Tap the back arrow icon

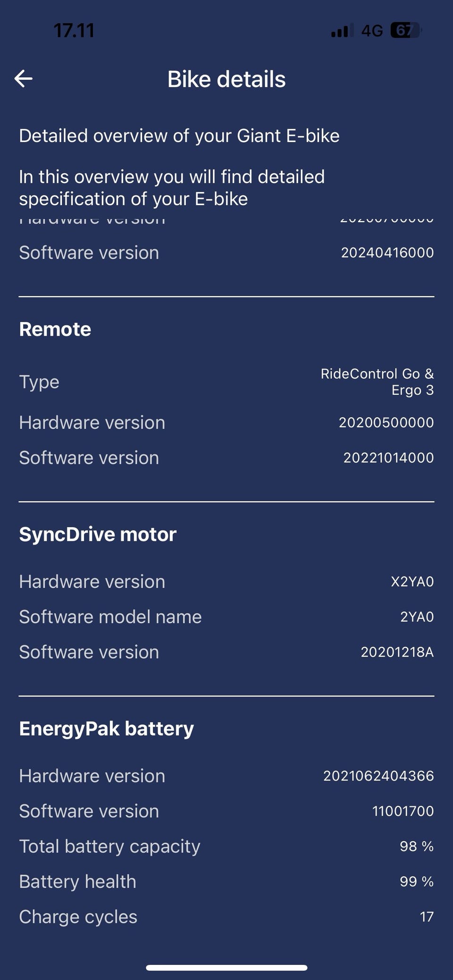pos(24,79)
